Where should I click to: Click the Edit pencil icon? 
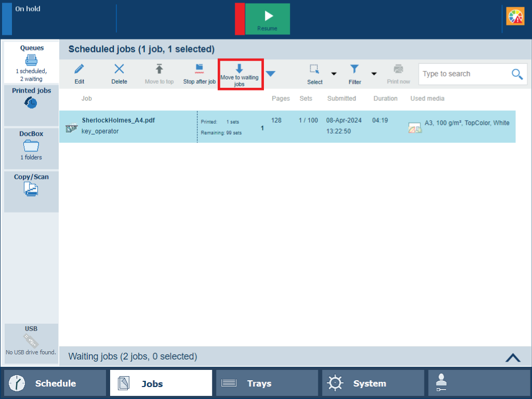point(79,69)
